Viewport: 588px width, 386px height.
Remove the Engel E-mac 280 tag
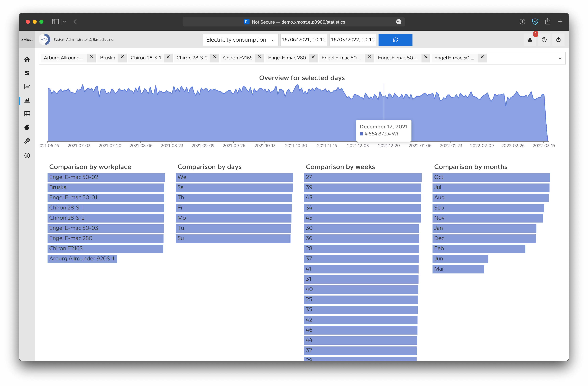coord(313,57)
